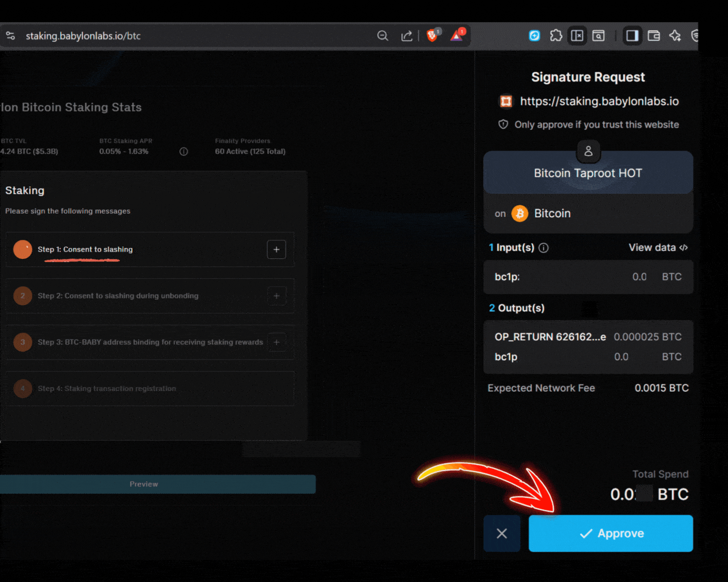Open Brave Rewards from the toolbar
The height and width of the screenshot is (582, 728).
pos(458,35)
